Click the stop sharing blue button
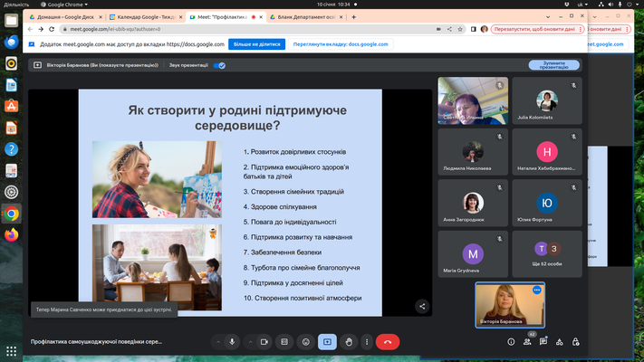Screen dimensions: 644x362 [x=256, y=44]
